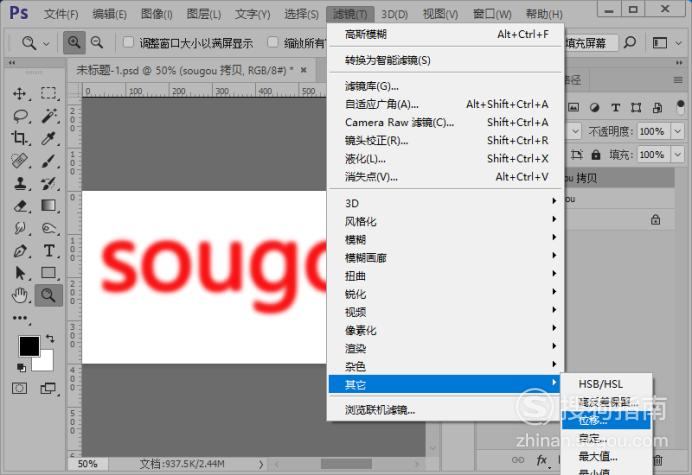This screenshot has width=692, height=475.
Task: Select the sougou 拷贝 layer
Action: [x=619, y=178]
